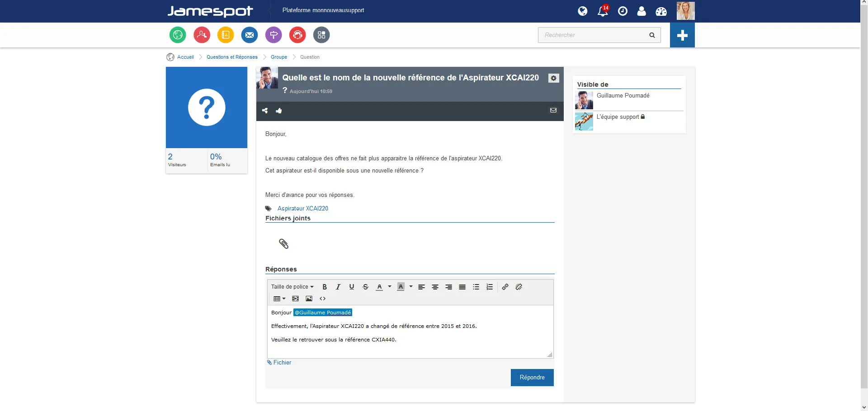Insert a bulleted list
Screen dimensions: 868x411
[x=476, y=287]
